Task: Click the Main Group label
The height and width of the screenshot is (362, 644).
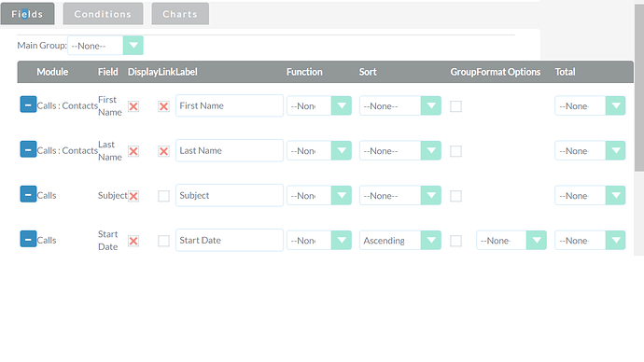Action: 42,45
